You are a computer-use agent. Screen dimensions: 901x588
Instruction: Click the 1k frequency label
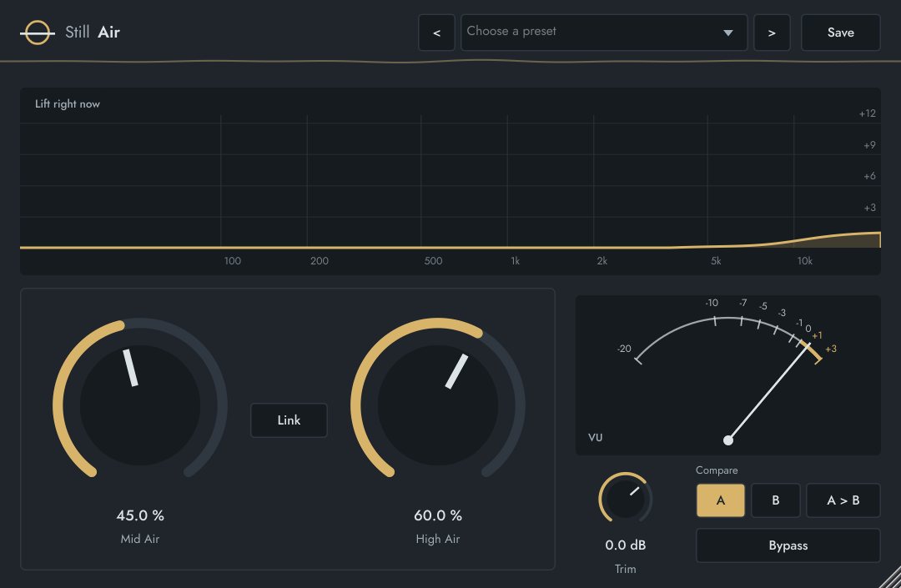point(515,261)
